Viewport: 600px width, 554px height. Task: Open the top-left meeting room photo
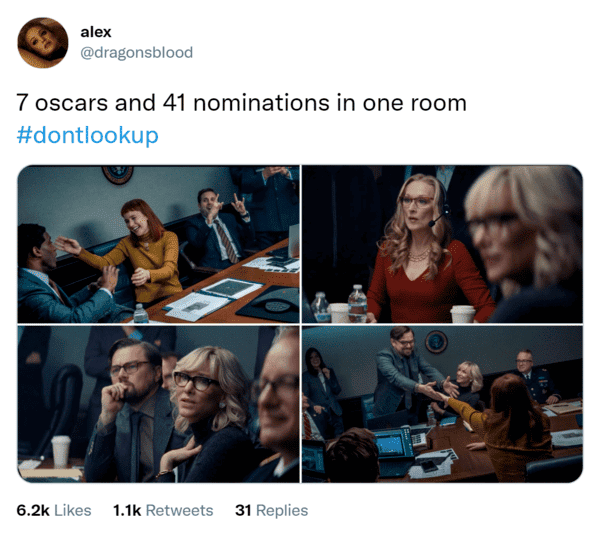click(158, 244)
